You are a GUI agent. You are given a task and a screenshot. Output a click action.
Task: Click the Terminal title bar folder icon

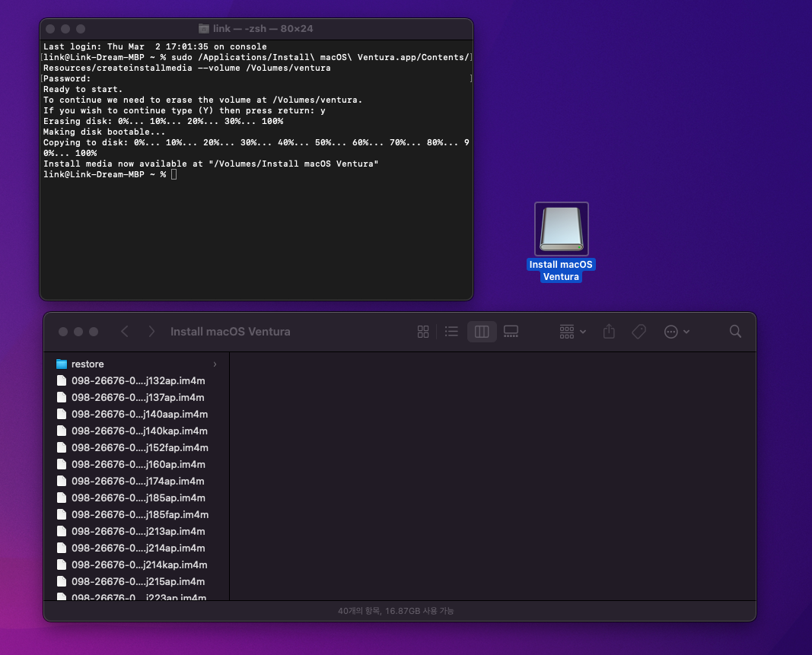pyautogui.click(x=204, y=28)
